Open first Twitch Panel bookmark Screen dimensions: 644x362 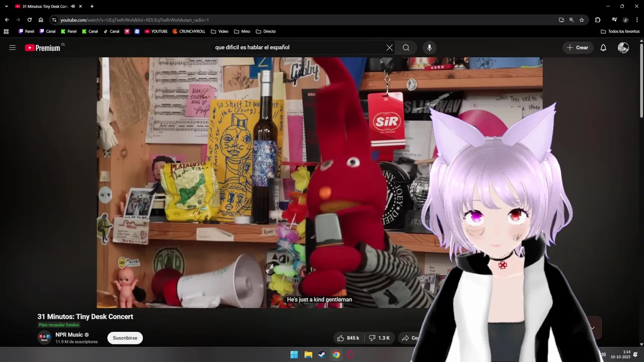[x=26, y=31]
